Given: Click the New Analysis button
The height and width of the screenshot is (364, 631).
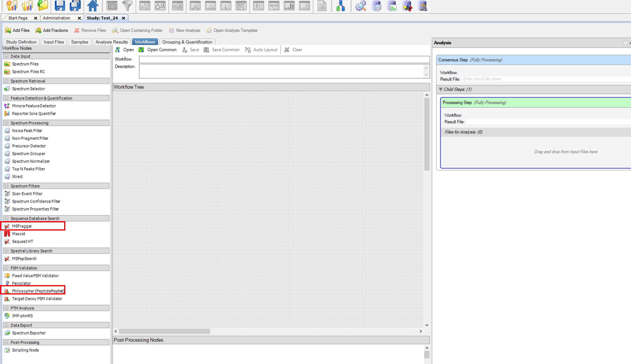Looking at the screenshot, I should pyautogui.click(x=185, y=30).
